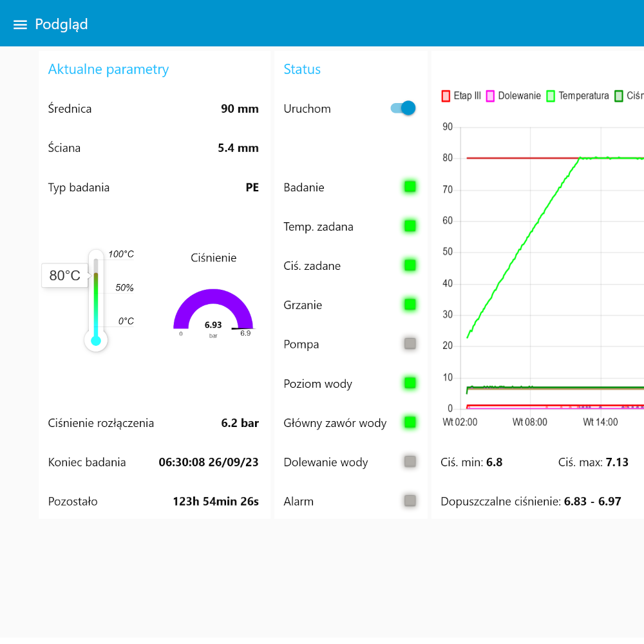Click the gray Pompa status indicator
The height and width of the screenshot is (644, 644).
pyautogui.click(x=410, y=344)
